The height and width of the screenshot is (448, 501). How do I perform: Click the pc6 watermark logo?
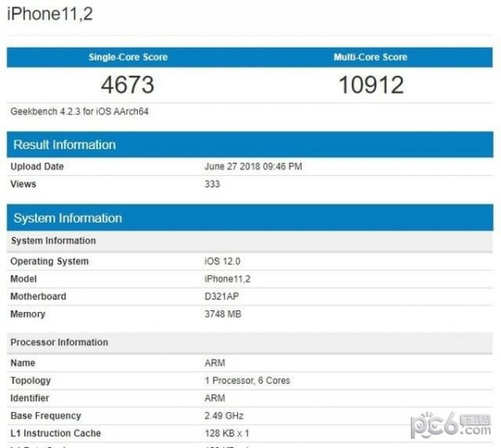point(449,425)
